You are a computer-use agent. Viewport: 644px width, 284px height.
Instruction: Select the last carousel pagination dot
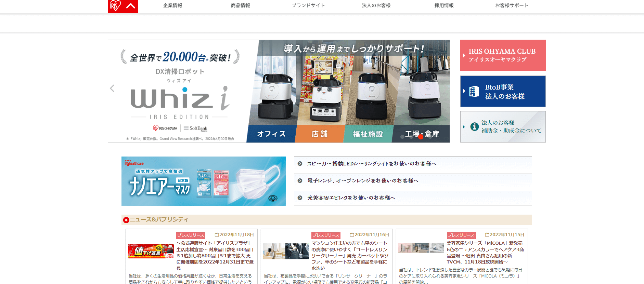(x=430, y=137)
